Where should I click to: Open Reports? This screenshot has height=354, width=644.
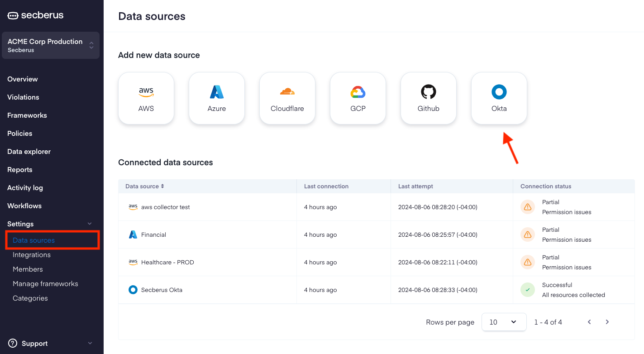20,169
